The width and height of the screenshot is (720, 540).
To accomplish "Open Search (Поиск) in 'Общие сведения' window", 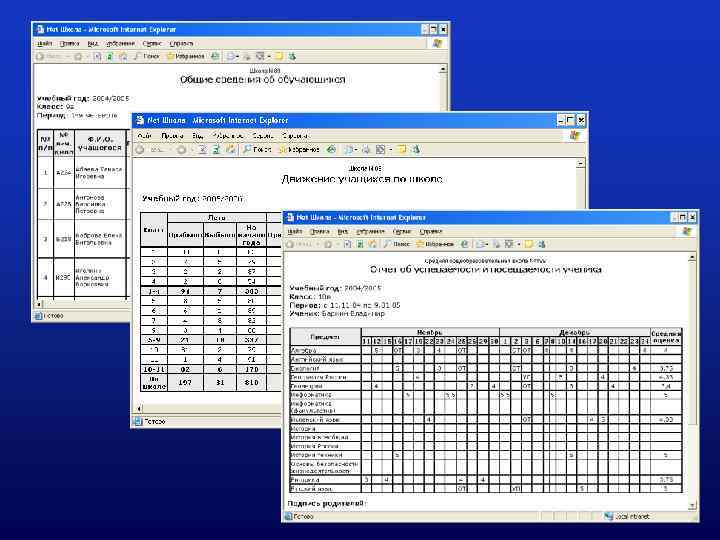I will 146,56.
